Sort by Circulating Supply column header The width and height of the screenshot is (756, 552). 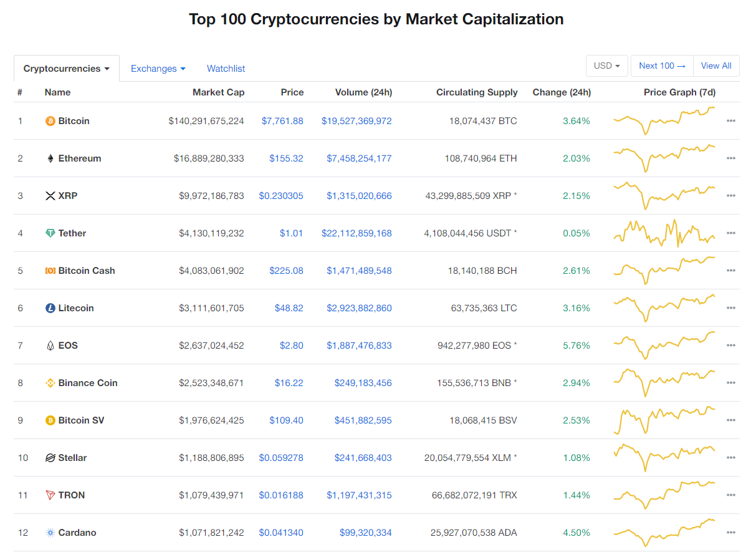[477, 92]
